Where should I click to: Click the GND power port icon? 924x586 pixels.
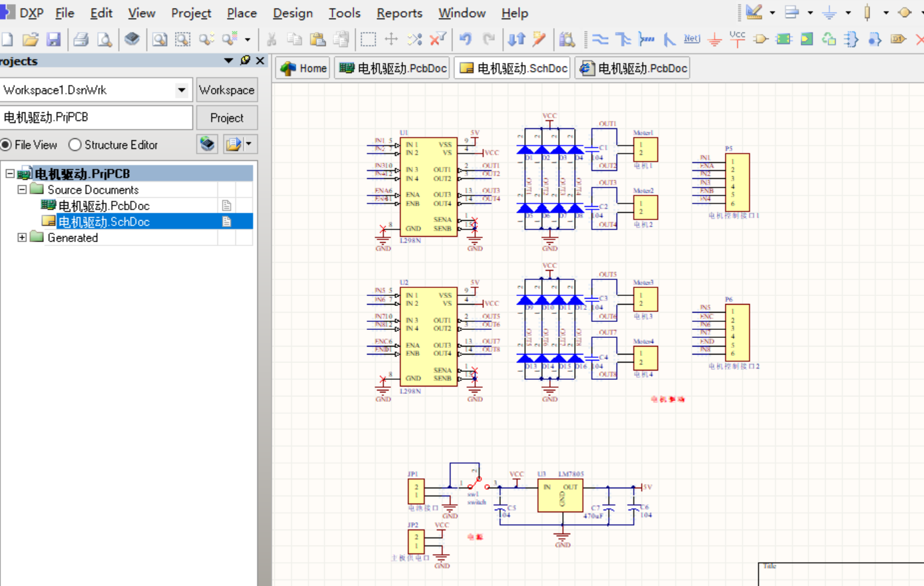point(715,40)
